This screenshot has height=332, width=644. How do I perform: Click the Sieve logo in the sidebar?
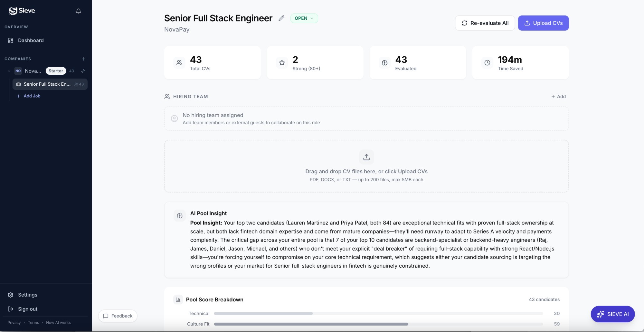click(x=22, y=11)
